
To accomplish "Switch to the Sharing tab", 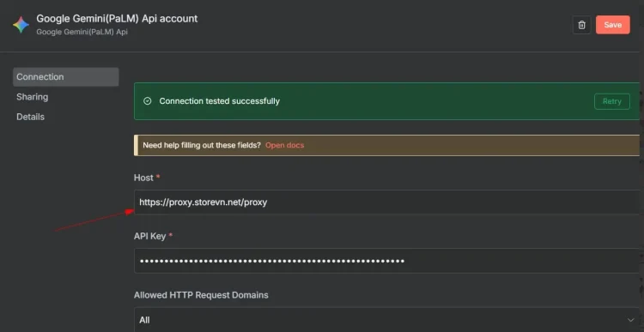I will (32, 97).
